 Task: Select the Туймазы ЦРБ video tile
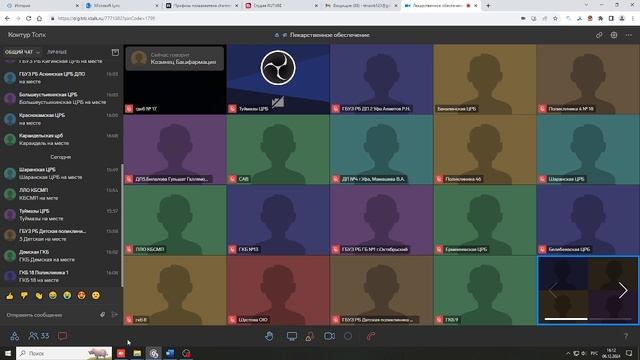pos(278,79)
